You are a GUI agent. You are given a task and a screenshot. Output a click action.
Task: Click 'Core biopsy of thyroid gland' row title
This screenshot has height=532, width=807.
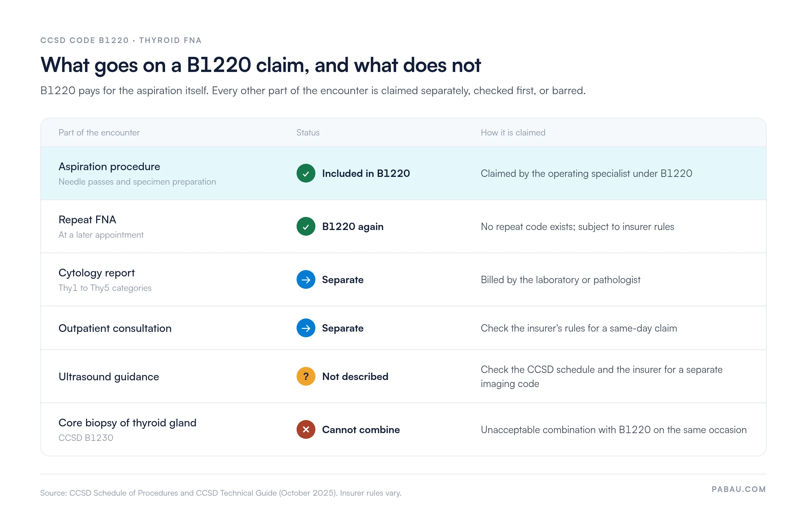point(127,423)
